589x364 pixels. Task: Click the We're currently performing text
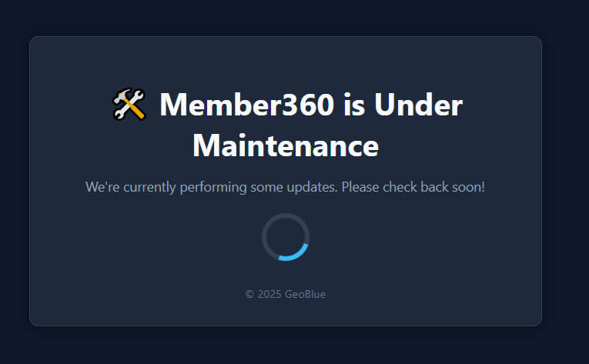166,187
